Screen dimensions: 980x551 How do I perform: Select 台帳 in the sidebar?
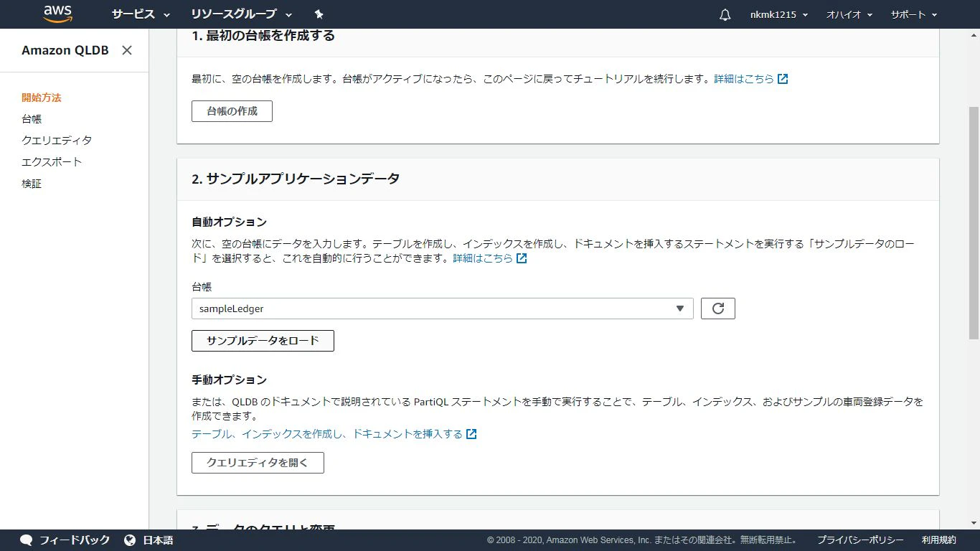click(x=32, y=119)
